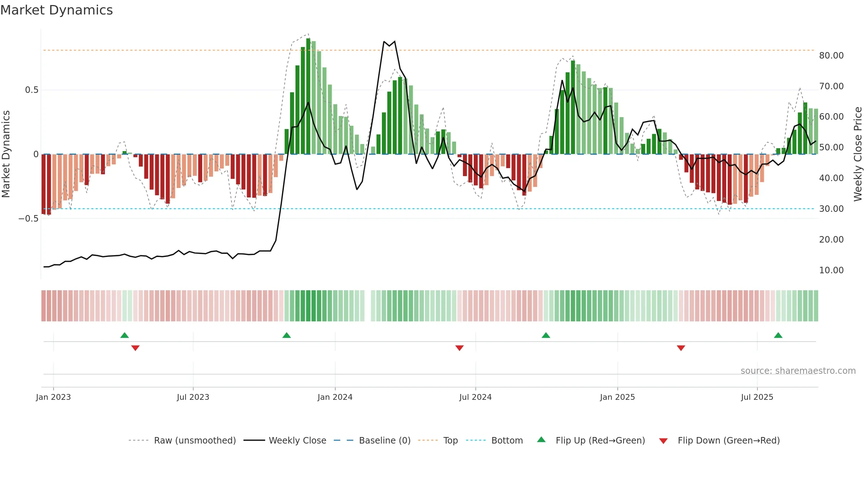Viewport: 868px width, 488px height.
Task: Click the red flip-down marker before Jul 2024
Action: point(459,348)
